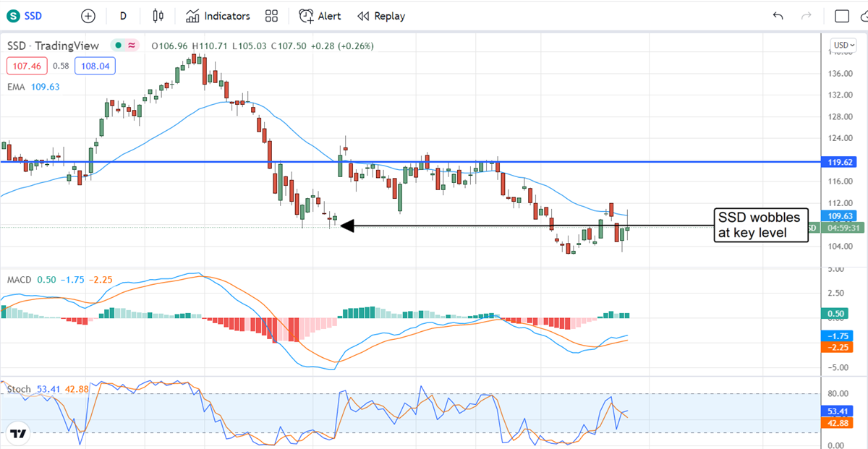Open the indicator templates grid icon
Screen dimensions: 868x449
point(272,16)
